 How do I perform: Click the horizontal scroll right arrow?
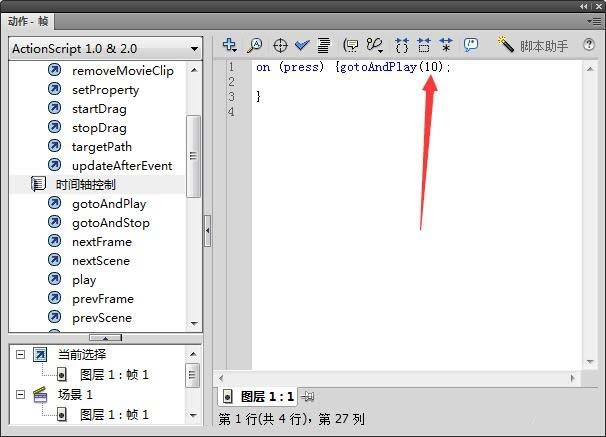pos(572,378)
